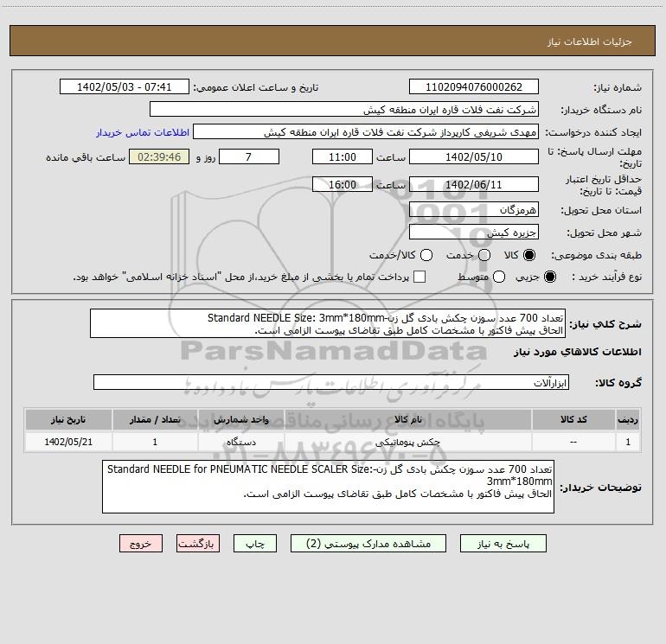Click the اطلاعات کالاهای مورد نیاز heading
666x644 pixels.
tap(577, 352)
